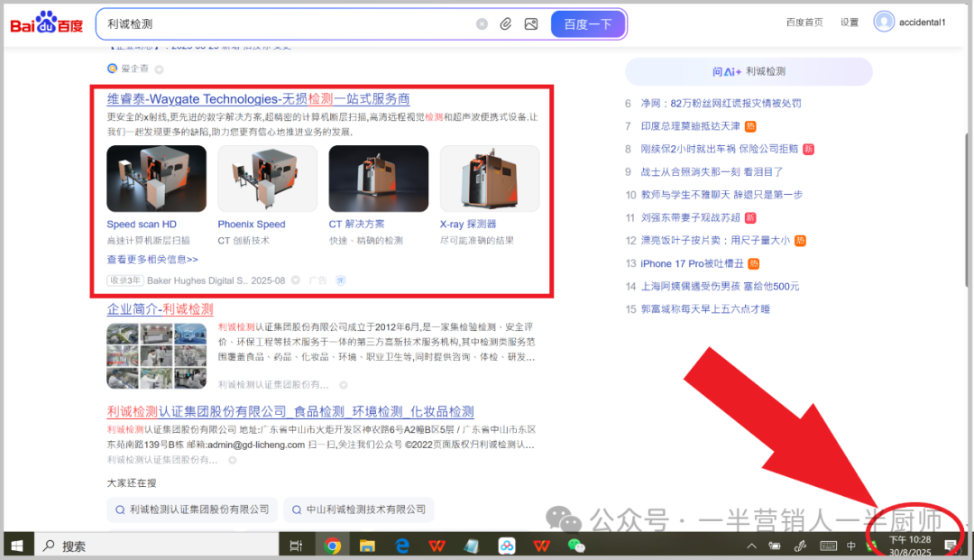Open hot item 净网：82万粉丝网红谎报灾情被处罚
This screenshot has height=560, width=974.
point(721,104)
